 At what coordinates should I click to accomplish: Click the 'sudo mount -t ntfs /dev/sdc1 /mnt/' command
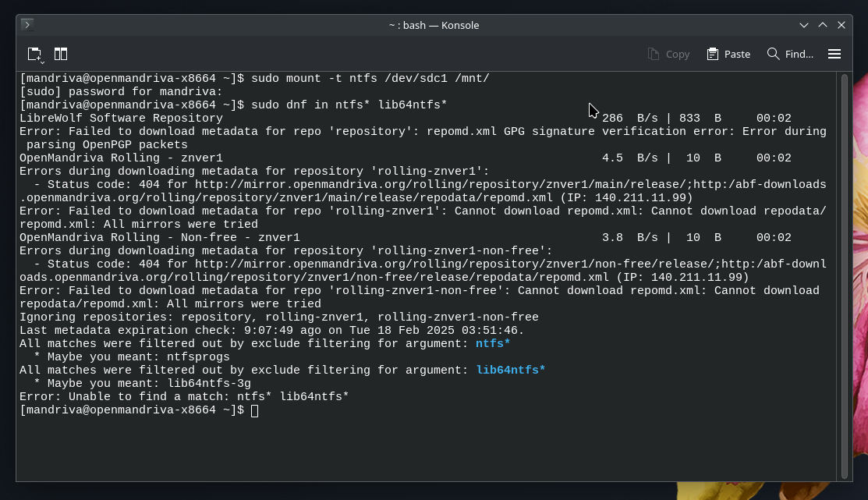point(370,79)
